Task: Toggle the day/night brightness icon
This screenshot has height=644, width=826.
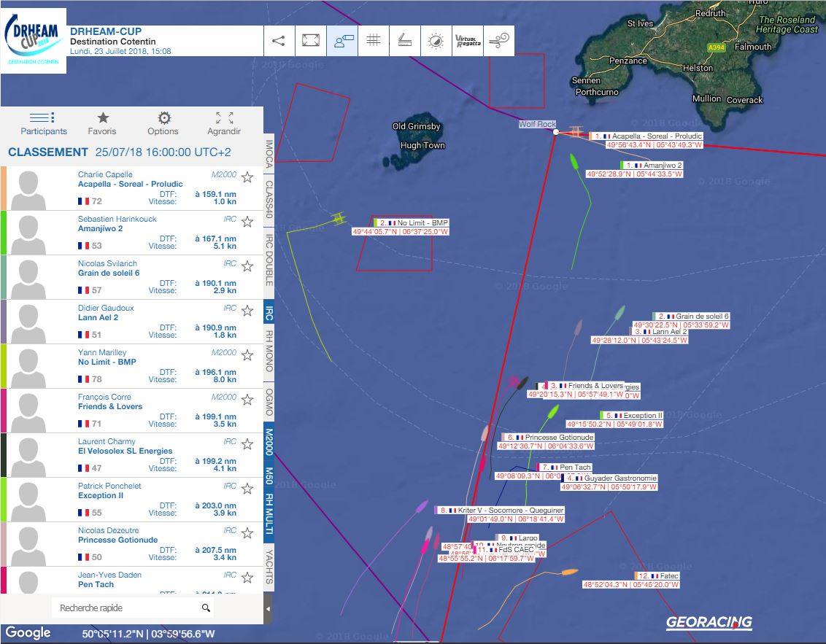Action: pos(436,41)
